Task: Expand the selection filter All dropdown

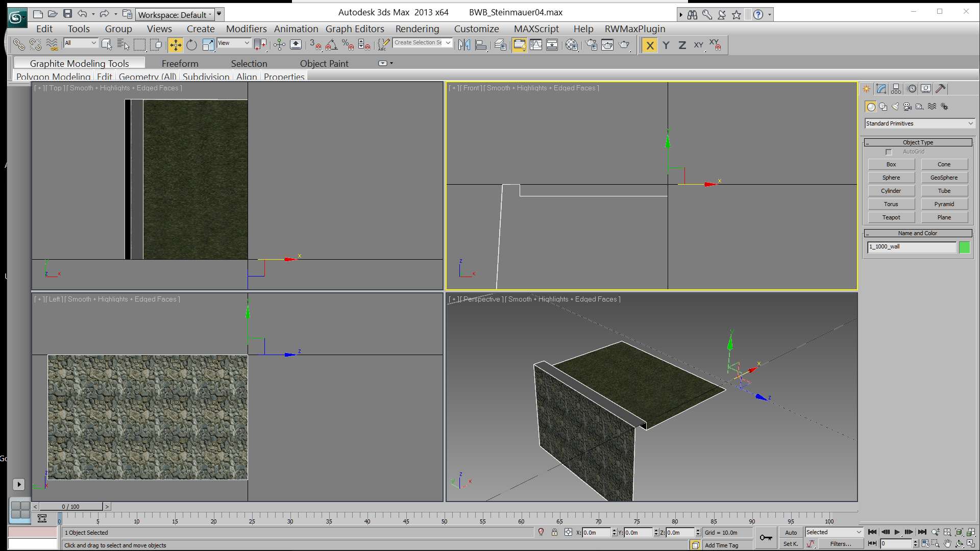Action: click(81, 43)
